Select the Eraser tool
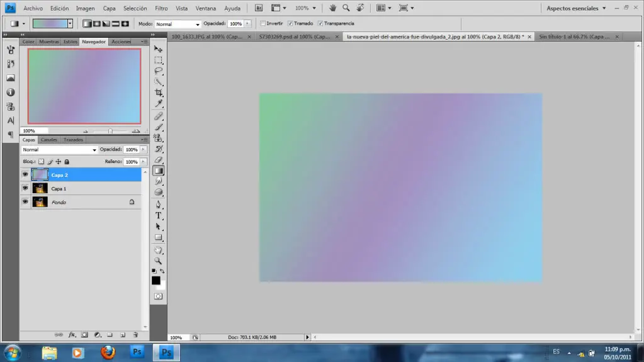The image size is (644, 362). (x=158, y=160)
